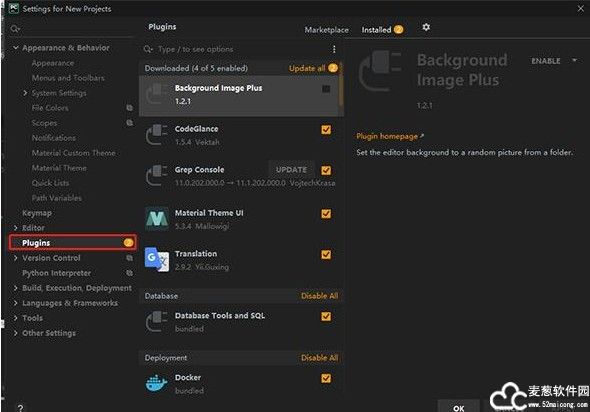Expand the Version Control node

tap(15, 258)
